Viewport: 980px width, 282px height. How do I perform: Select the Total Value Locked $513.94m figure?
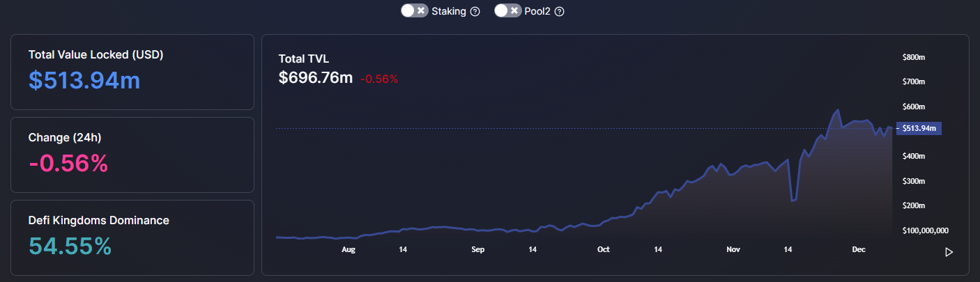[84, 80]
